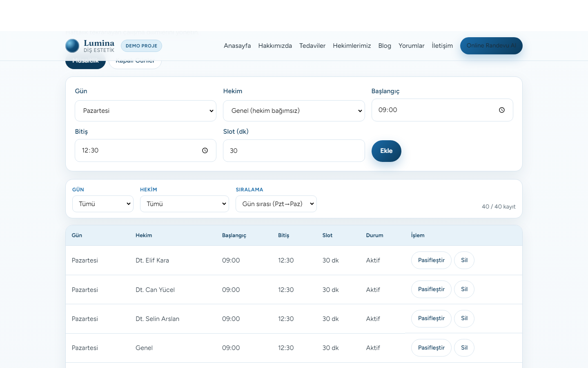
Task: Click the Lumina globe logo icon
Action: pyautogui.click(x=72, y=46)
